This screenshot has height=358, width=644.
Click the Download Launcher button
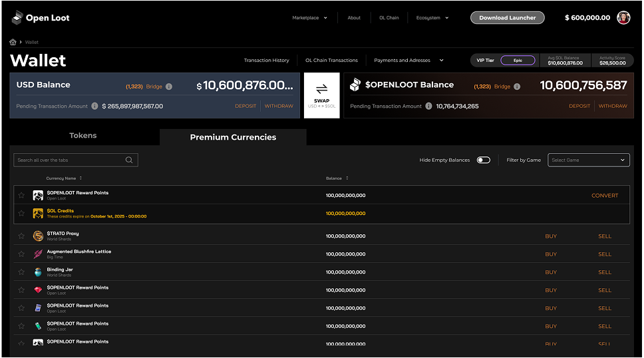[x=507, y=18]
